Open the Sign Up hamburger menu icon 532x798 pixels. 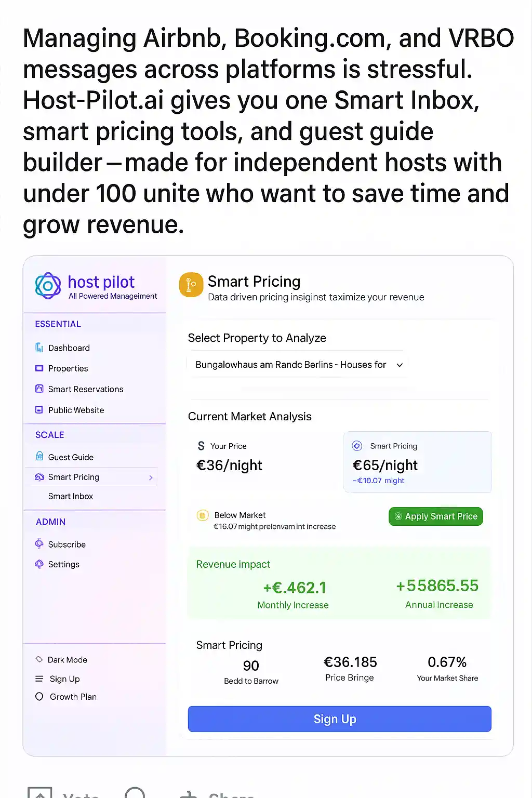point(39,679)
